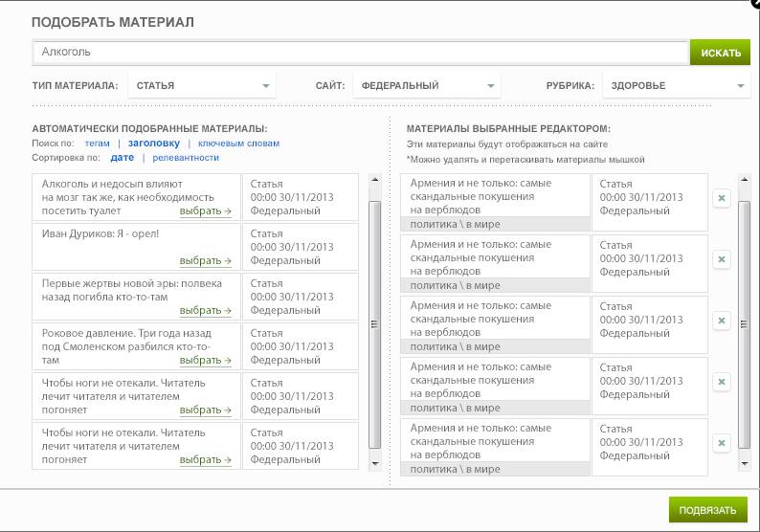Image resolution: width=760 pixels, height=532 pixels.
Task: Open the Сайт dropdown showing Федеральный
Action: pyautogui.click(x=427, y=86)
